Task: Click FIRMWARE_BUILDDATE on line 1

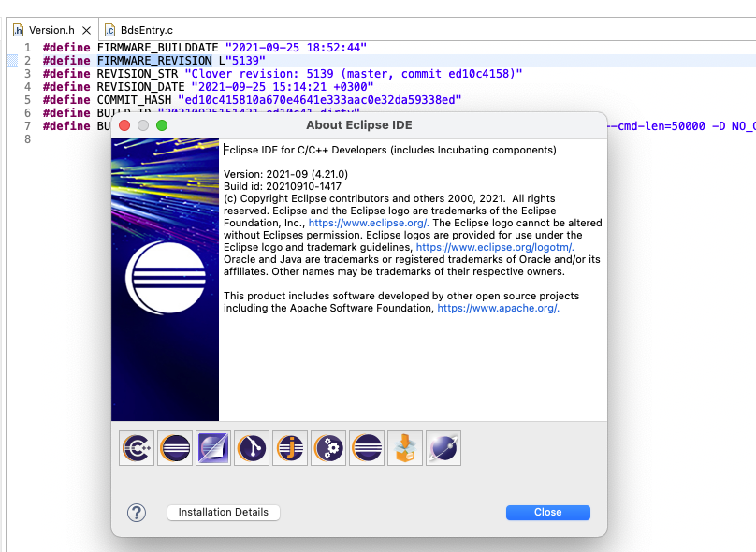Action: pos(158,48)
